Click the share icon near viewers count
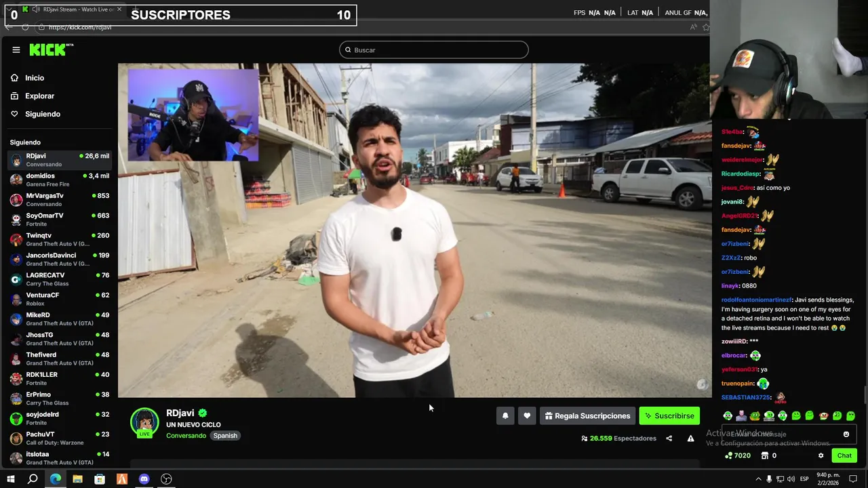 click(669, 439)
